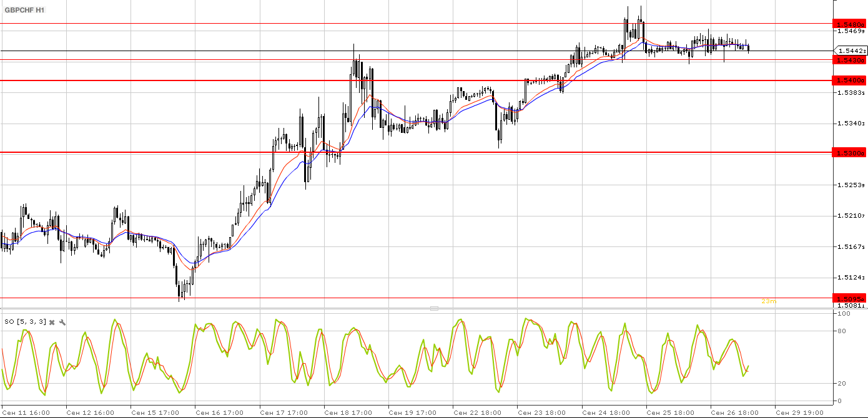The width and height of the screenshot is (868, 418).
Task: Click the 1.5095 red price level tag
Action: click(850, 298)
